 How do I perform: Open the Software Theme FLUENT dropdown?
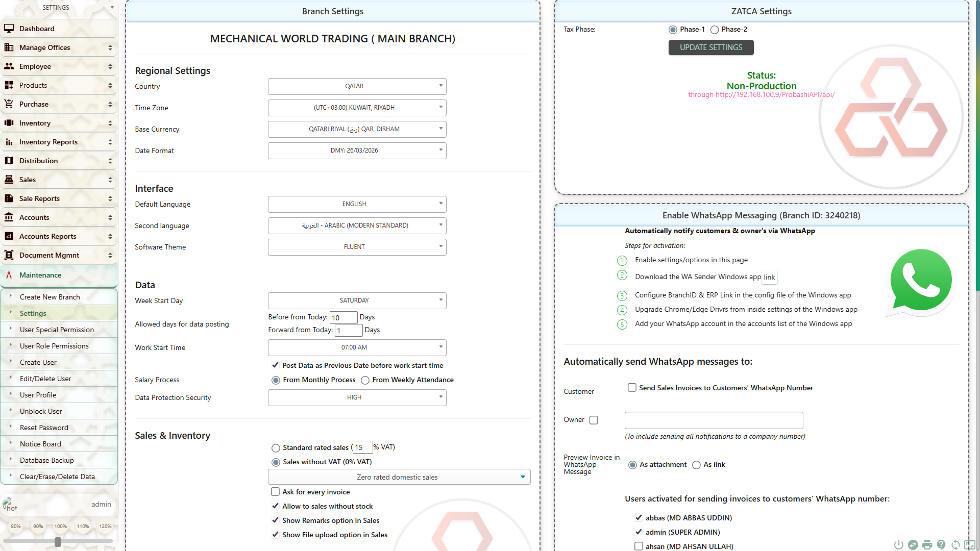357,247
